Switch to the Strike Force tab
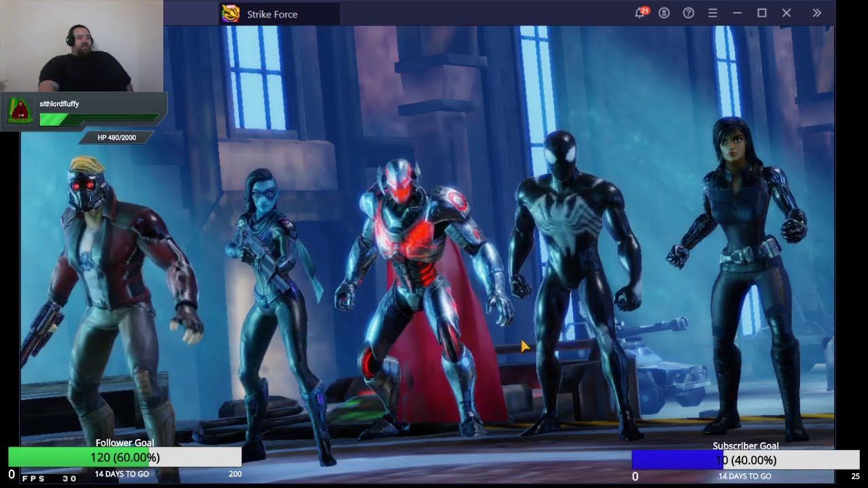The width and height of the screenshot is (868, 488). point(280,14)
